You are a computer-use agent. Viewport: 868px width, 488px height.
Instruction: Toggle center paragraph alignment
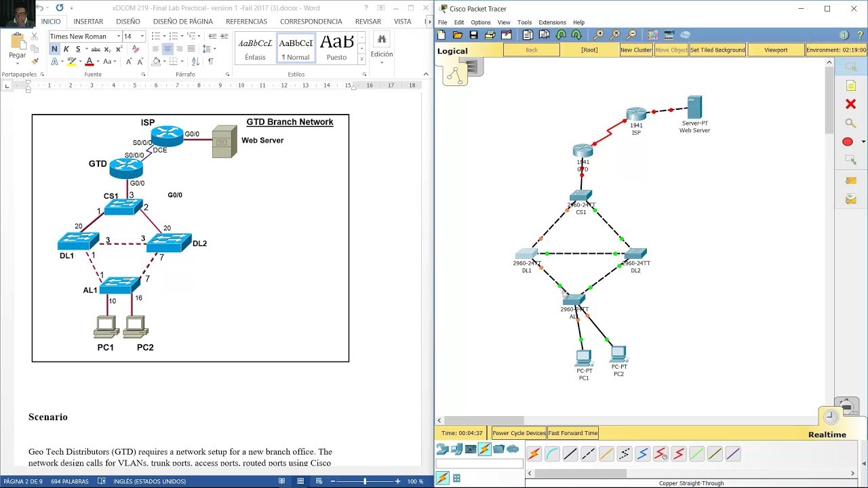point(167,49)
